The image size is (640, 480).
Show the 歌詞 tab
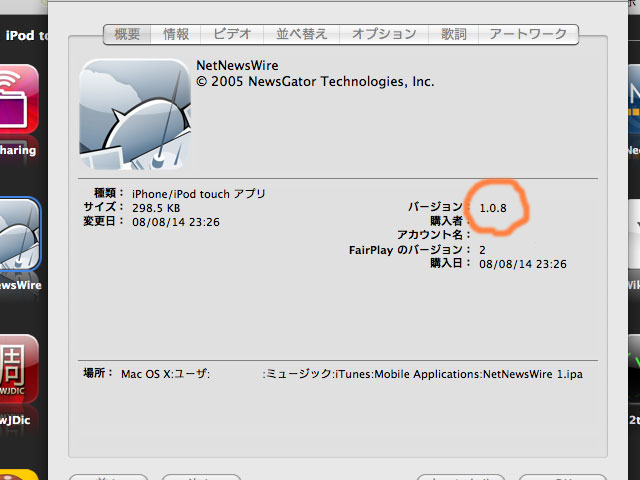point(453,34)
